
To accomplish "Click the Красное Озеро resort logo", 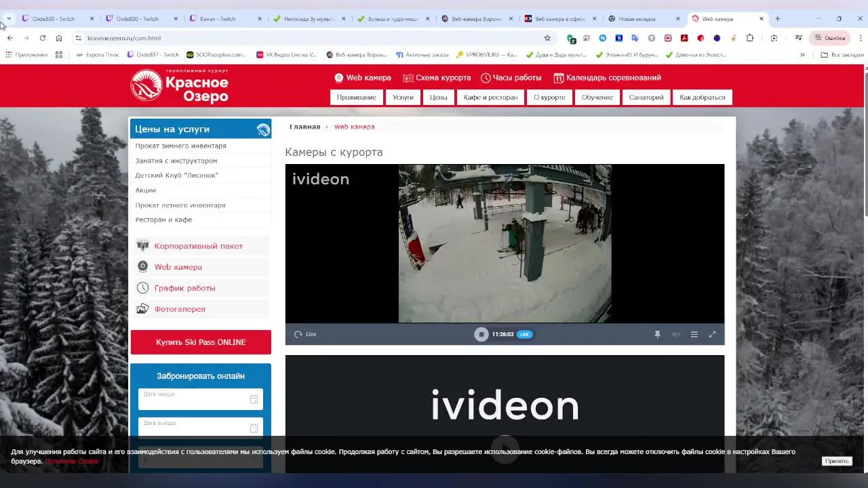I will (180, 86).
